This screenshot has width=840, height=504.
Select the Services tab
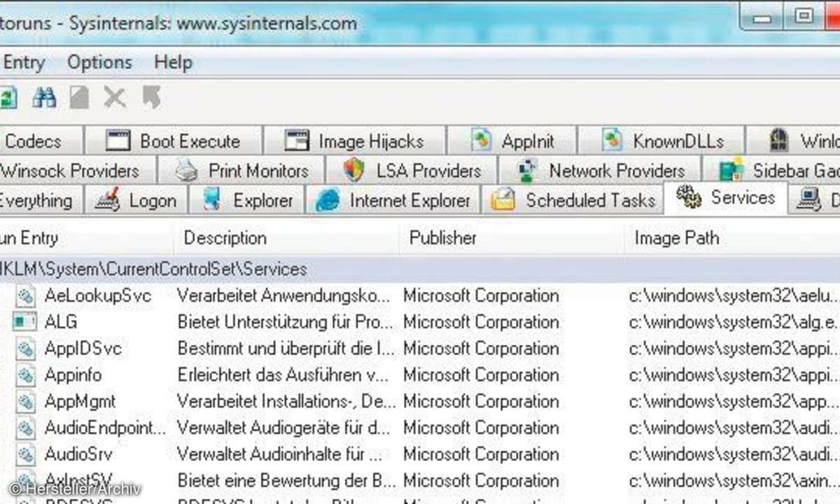726,198
